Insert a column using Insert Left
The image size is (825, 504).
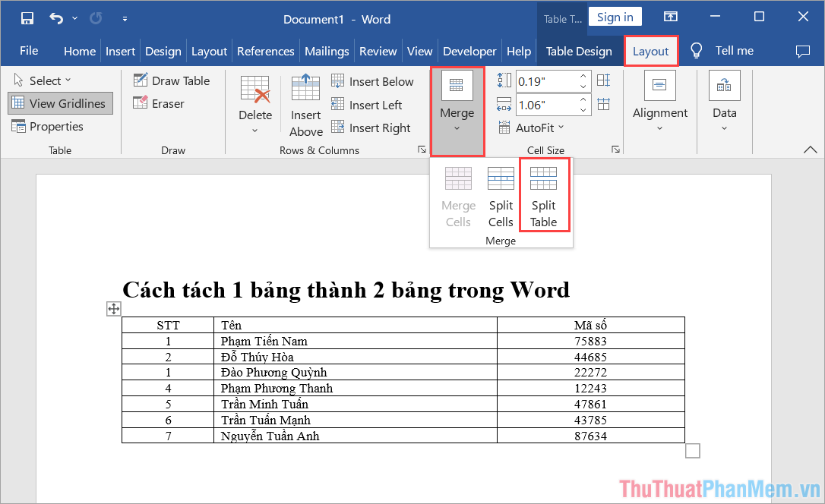pyautogui.click(x=371, y=105)
